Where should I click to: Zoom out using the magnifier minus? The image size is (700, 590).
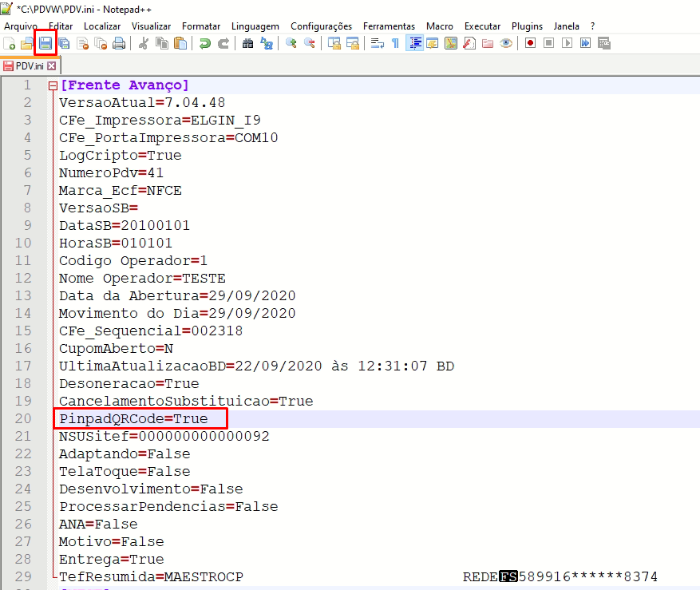(310, 43)
